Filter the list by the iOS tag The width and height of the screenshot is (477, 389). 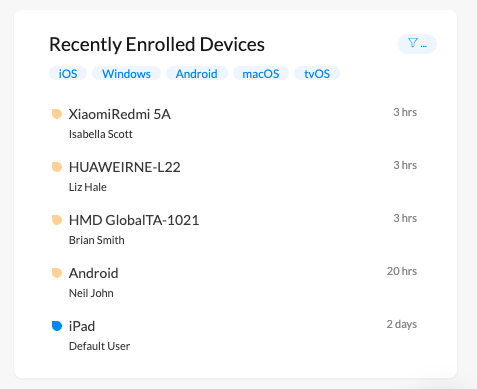[68, 73]
